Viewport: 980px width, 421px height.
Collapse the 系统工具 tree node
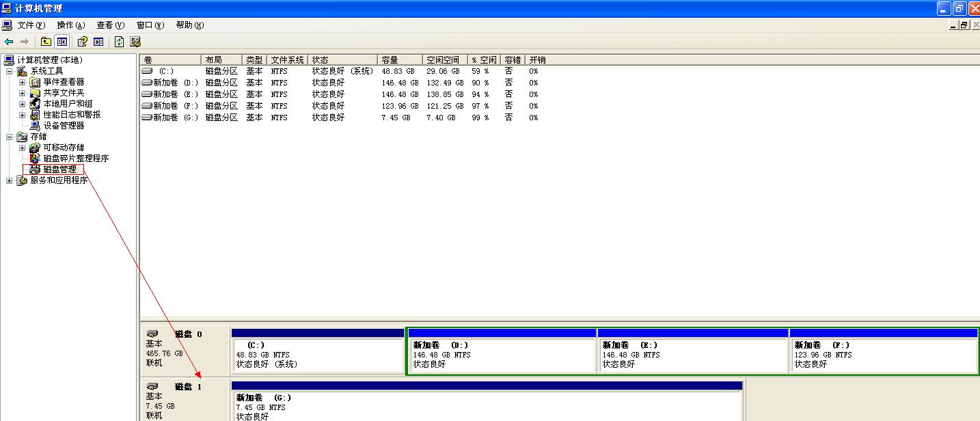(9, 71)
